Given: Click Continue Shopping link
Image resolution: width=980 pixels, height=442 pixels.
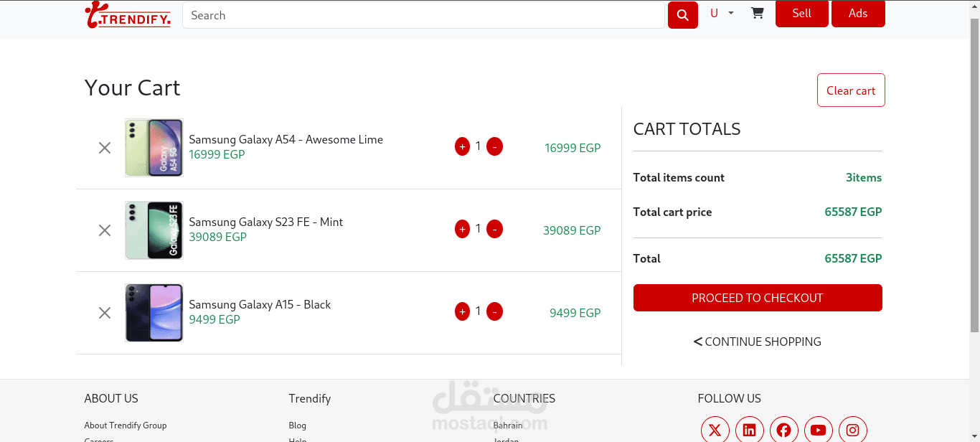Looking at the screenshot, I should 758,342.
